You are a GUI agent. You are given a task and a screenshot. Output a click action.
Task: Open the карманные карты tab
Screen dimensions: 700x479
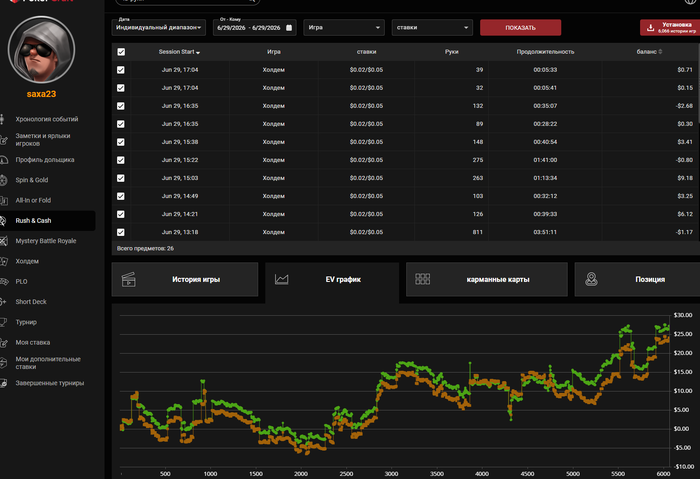coord(487,279)
